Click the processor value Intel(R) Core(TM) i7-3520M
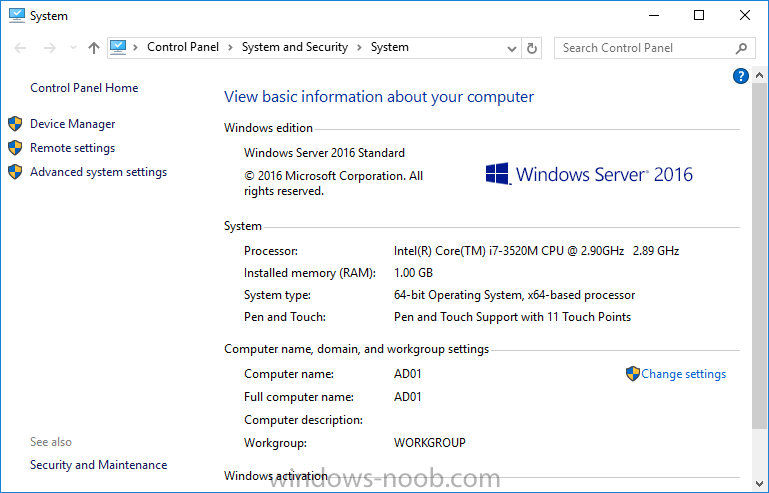Image resolution: width=769 pixels, height=493 pixels. click(x=536, y=251)
